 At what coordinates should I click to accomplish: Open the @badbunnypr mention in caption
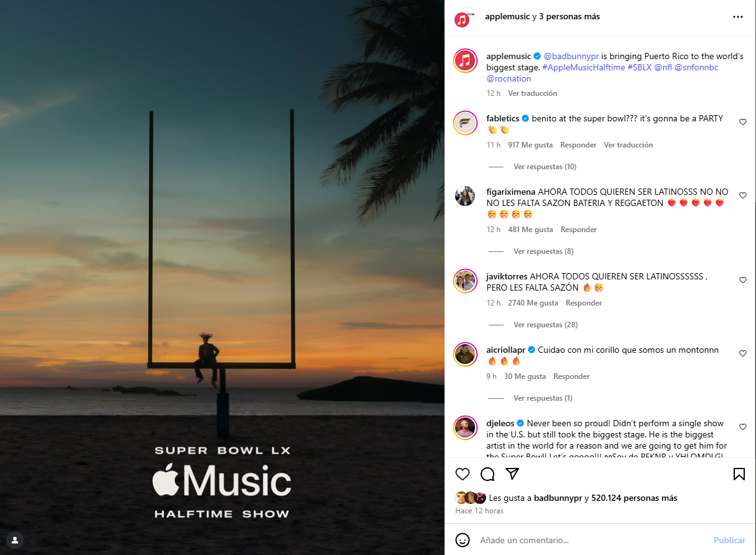point(571,56)
